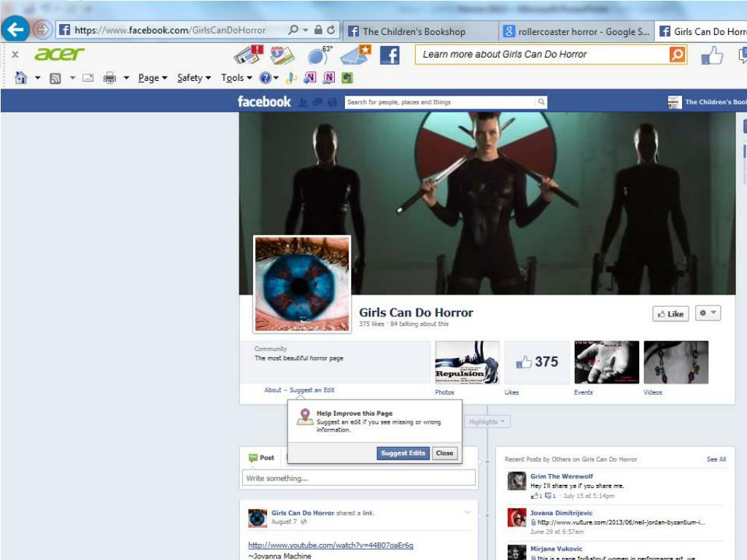Refresh the page with the reload icon

[x=331, y=30]
